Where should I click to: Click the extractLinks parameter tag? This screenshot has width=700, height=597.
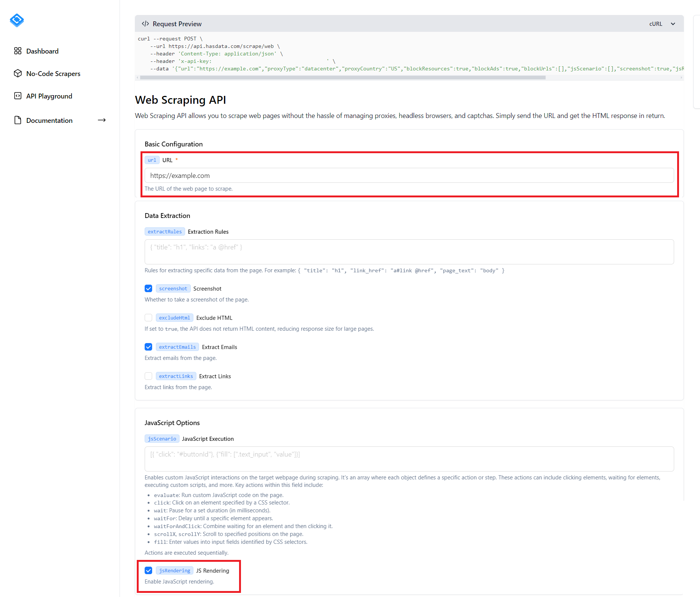coord(176,376)
